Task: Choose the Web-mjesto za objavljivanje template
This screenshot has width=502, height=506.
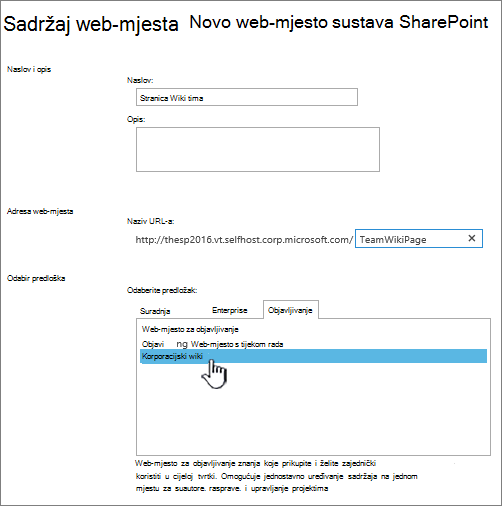Action: (x=190, y=329)
